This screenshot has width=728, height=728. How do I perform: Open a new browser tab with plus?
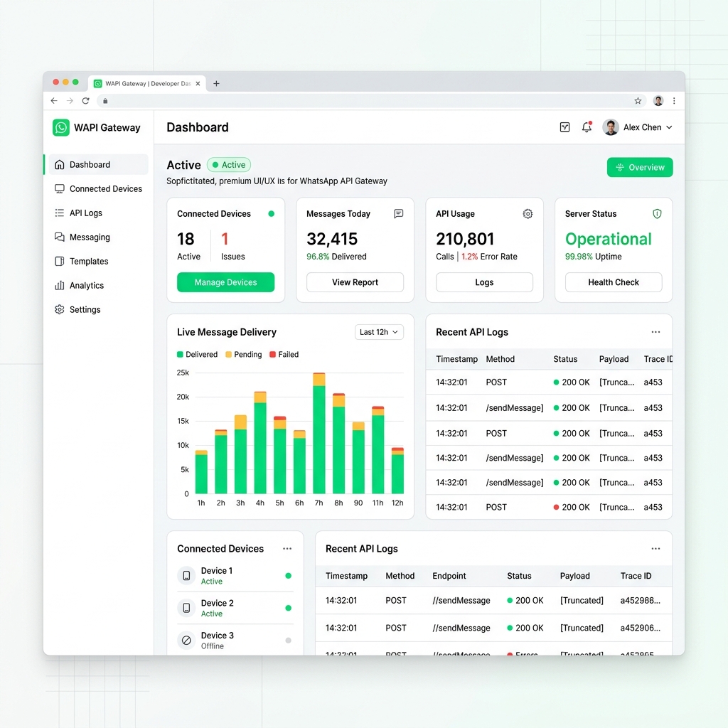[x=216, y=84]
